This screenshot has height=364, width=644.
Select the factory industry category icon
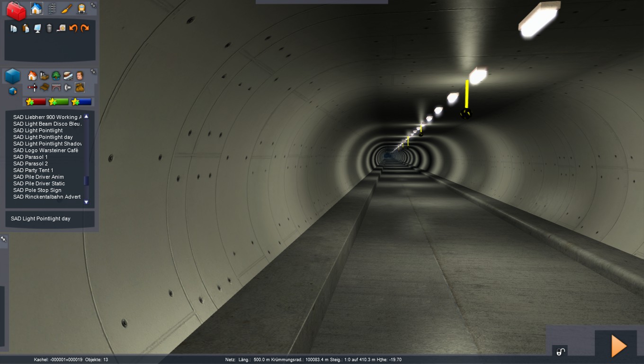44,76
